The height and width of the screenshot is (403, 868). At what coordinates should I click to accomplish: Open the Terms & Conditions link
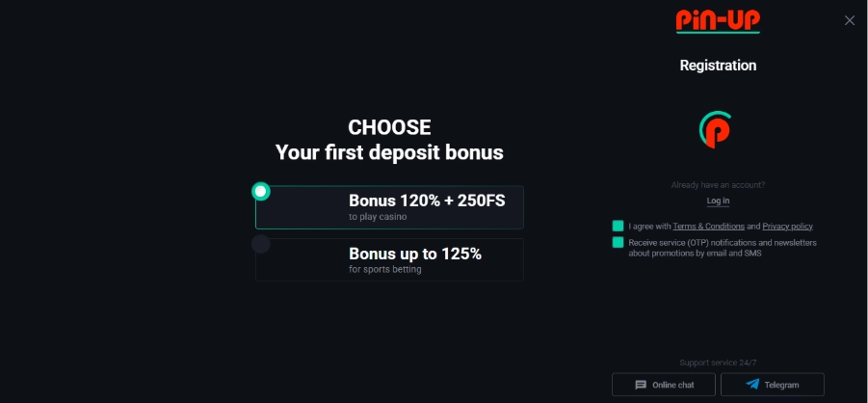(708, 226)
